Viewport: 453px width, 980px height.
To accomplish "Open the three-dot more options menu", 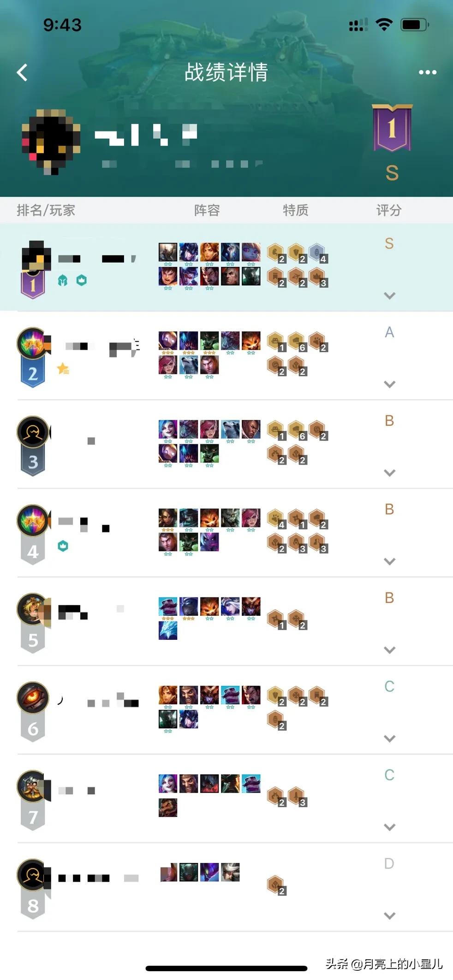I will point(428,72).
